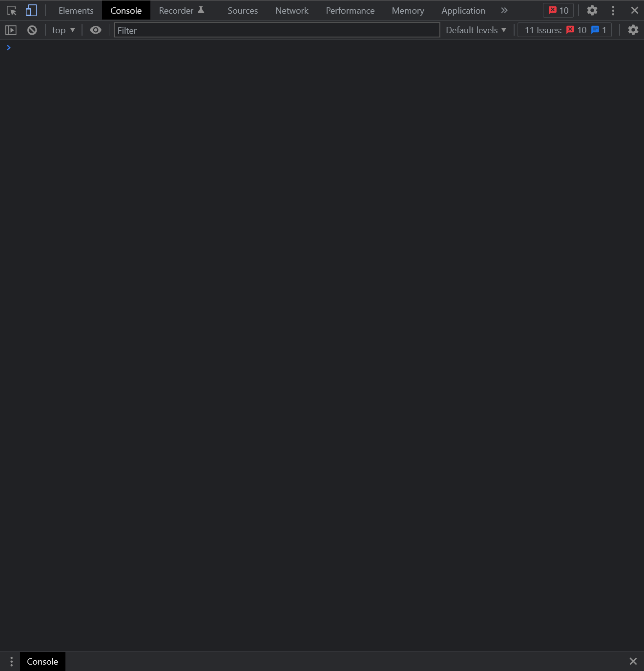Open the Memory panel
644x671 pixels.
(x=408, y=10)
